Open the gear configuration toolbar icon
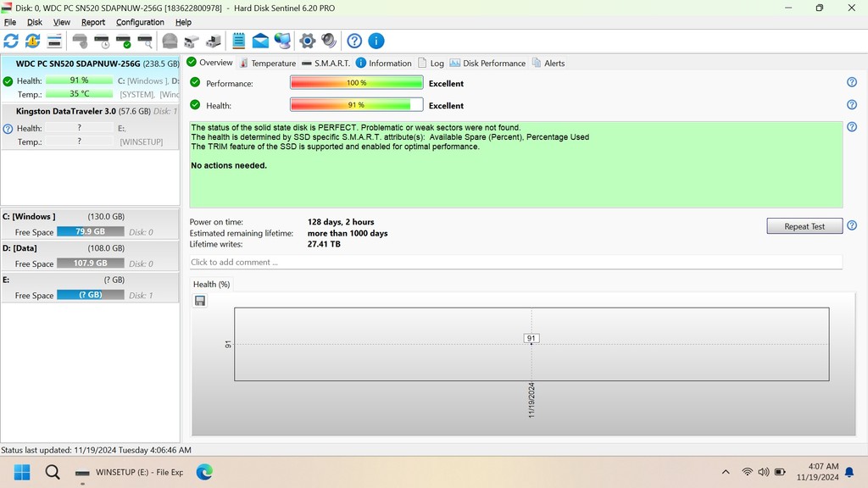This screenshot has width=868, height=488. pyautogui.click(x=308, y=41)
